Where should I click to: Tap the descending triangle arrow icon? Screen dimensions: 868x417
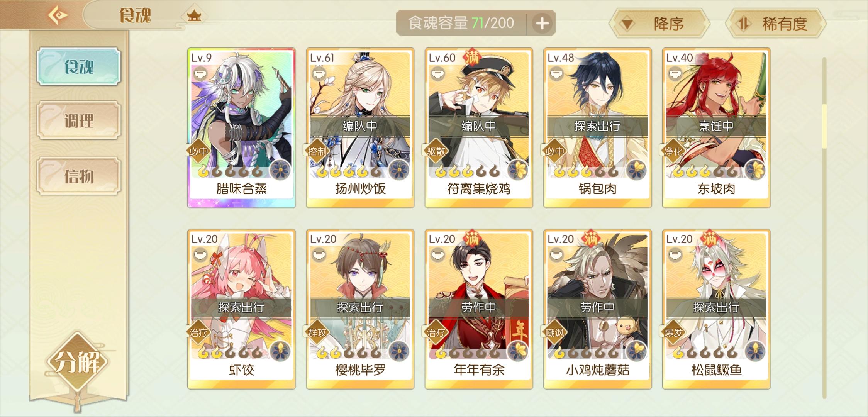pos(627,25)
